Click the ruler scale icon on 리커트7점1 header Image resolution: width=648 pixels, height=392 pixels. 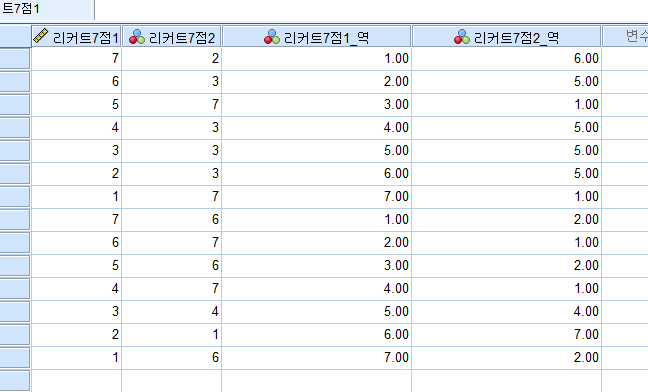point(40,36)
